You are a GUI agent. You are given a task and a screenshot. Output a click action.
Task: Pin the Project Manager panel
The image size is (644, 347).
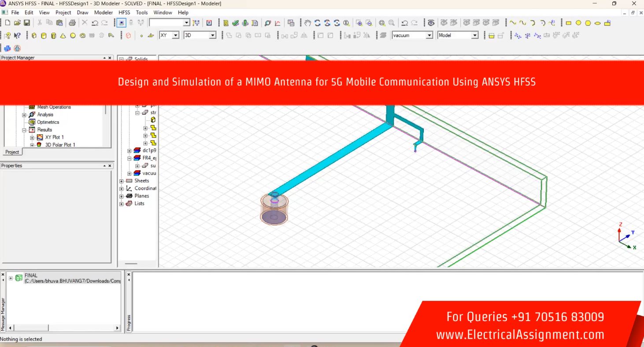coord(105,58)
